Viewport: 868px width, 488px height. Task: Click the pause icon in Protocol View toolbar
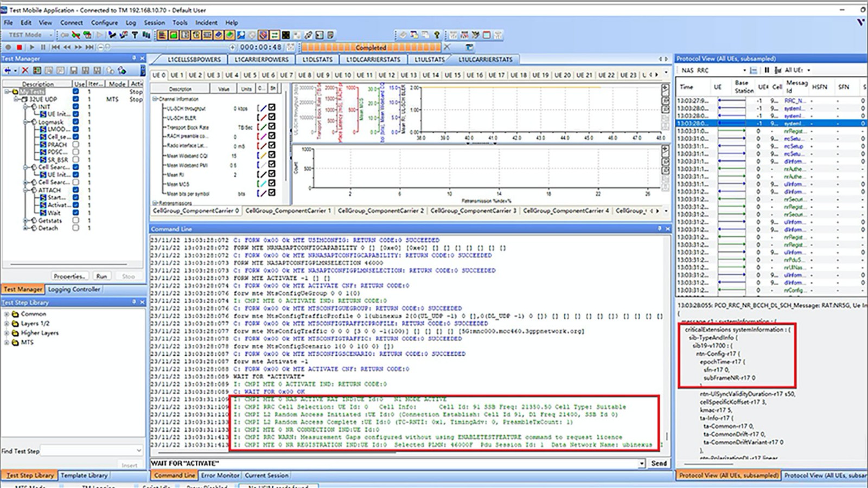767,70
